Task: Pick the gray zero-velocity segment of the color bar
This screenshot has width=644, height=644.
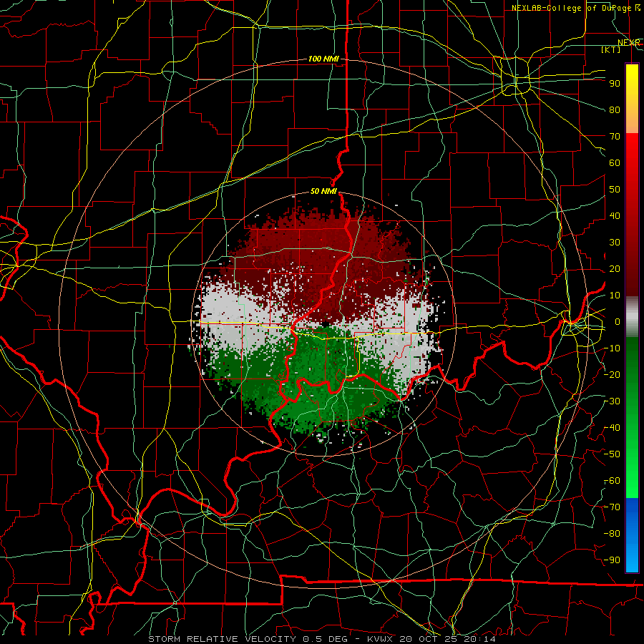Action: pyautogui.click(x=632, y=317)
